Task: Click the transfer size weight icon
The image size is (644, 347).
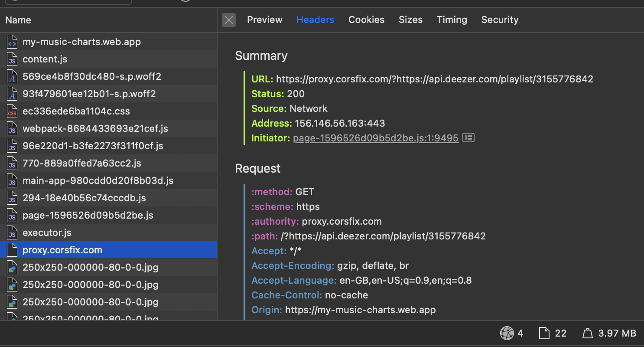Action: [x=588, y=333]
